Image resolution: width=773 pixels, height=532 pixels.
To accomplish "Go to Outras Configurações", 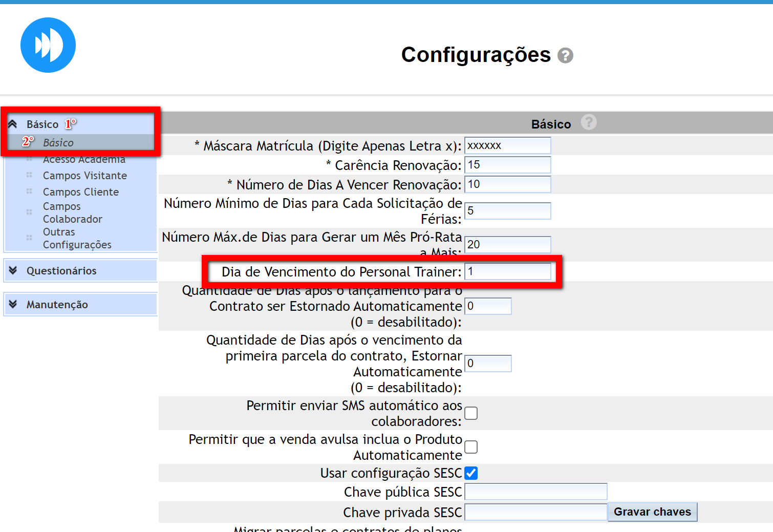I will click(x=77, y=239).
